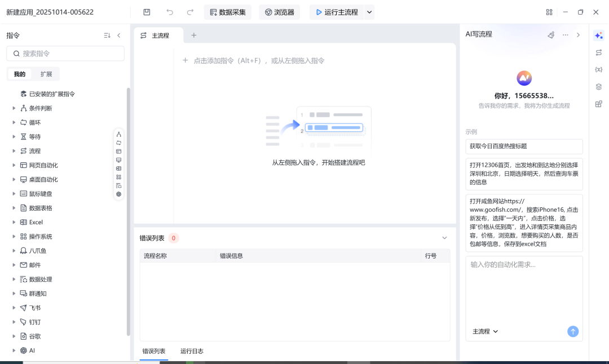Open the AI sparkle panel icon
This screenshot has width=609, height=364.
point(598,35)
